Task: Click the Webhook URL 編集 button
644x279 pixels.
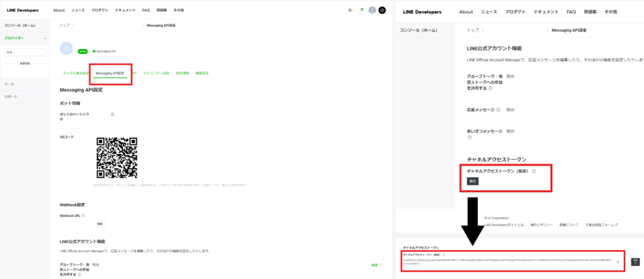Action: tap(99, 224)
